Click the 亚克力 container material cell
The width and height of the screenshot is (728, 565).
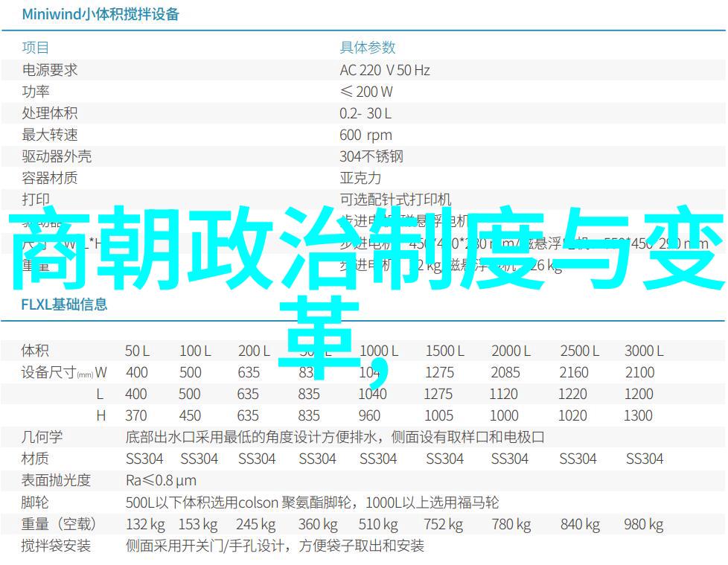360,178
